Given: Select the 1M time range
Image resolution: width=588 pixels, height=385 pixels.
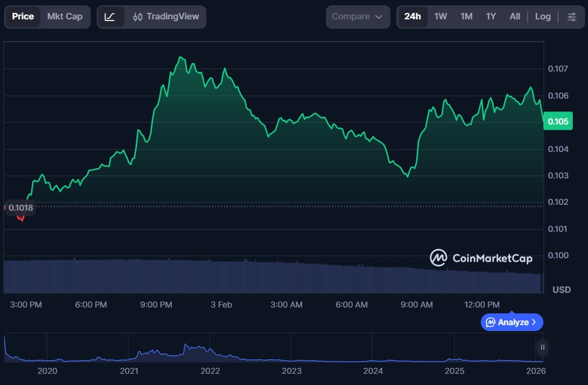Looking at the screenshot, I should click(x=466, y=16).
